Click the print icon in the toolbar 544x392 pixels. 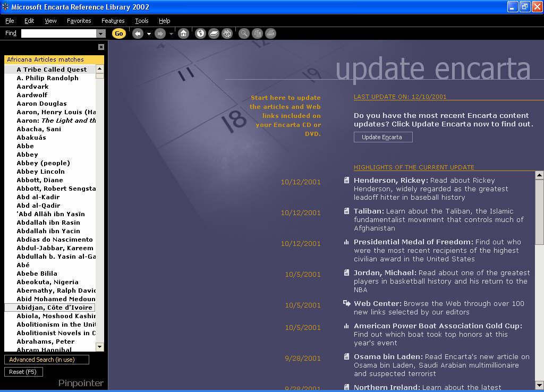(x=270, y=33)
